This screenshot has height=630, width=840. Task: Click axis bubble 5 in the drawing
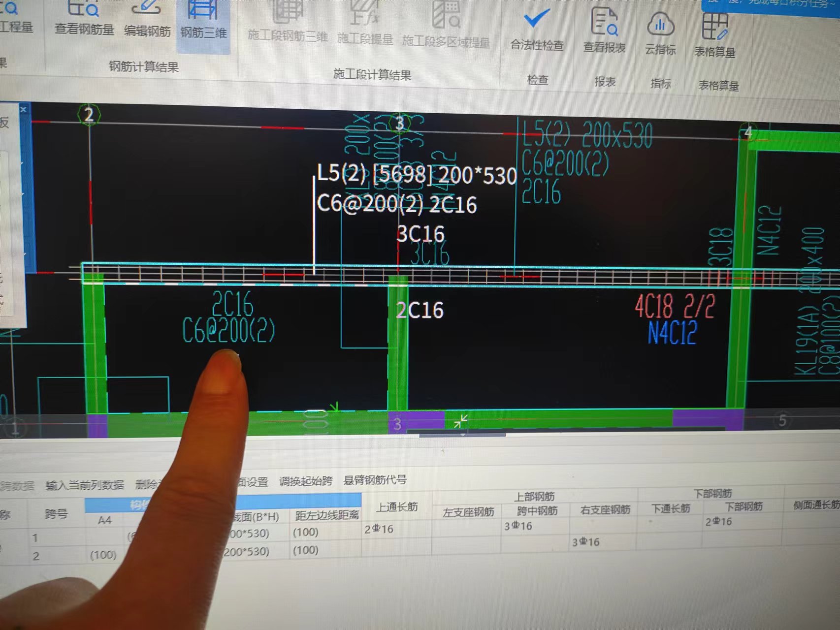pos(782,421)
